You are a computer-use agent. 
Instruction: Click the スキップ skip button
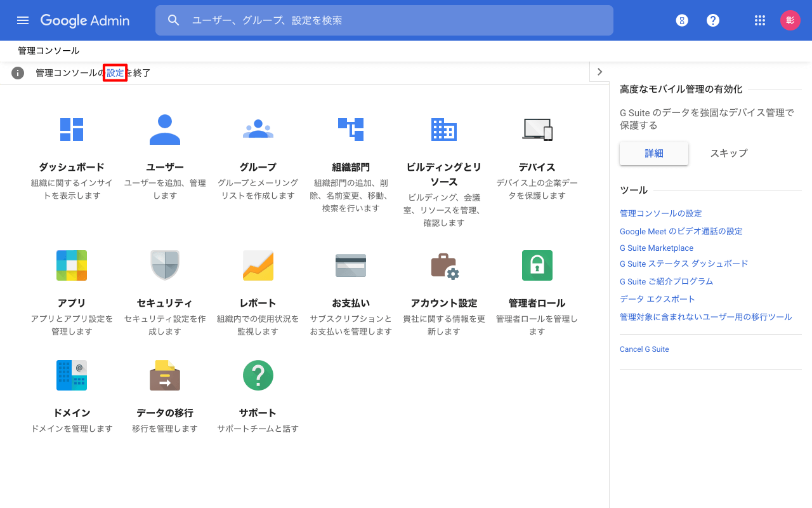(x=729, y=153)
